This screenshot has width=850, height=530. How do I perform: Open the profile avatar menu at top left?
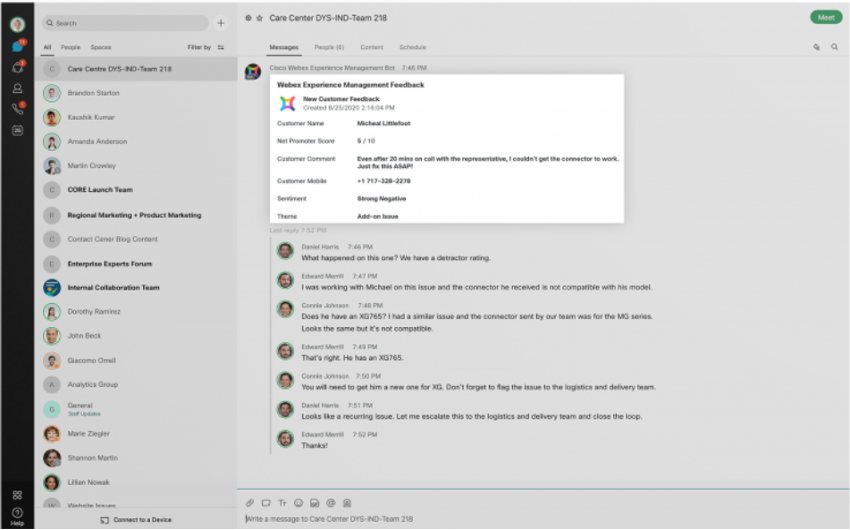pos(17,23)
